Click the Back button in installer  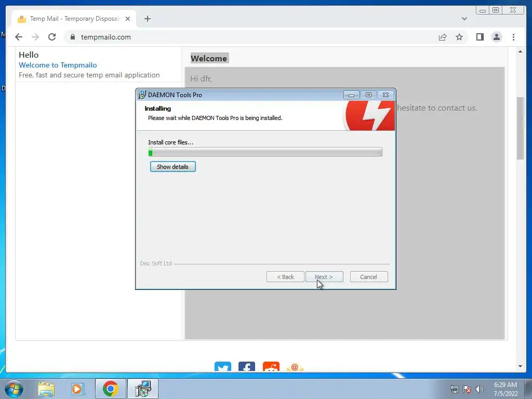pyautogui.click(x=285, y=277)
